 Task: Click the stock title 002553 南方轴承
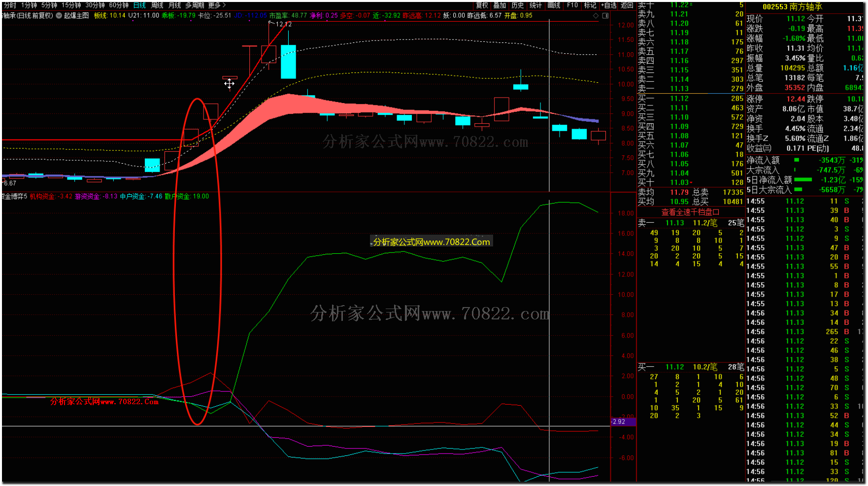pyautogui.click(x=792, y=7)
